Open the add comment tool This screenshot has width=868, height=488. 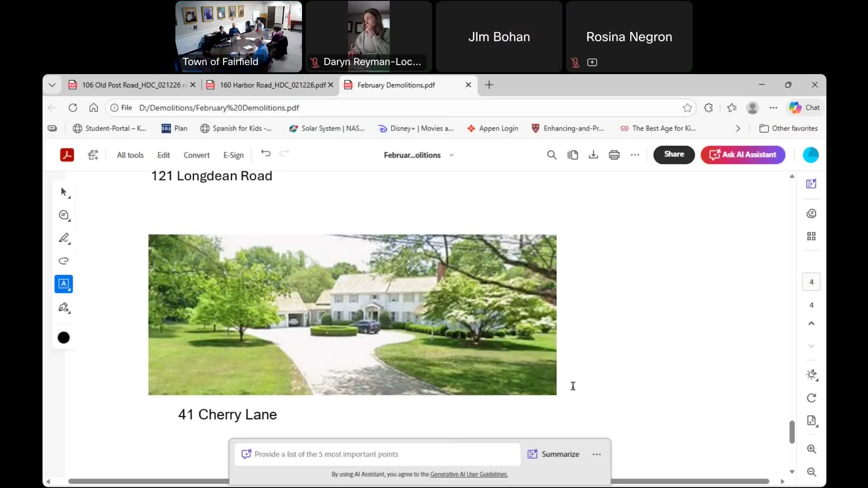(64, 215)
